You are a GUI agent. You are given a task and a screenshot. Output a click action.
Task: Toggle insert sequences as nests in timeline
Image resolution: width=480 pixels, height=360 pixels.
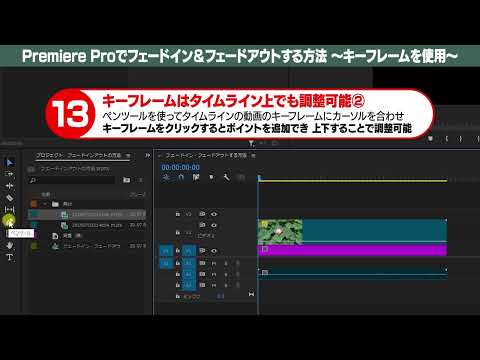point(166,178)
